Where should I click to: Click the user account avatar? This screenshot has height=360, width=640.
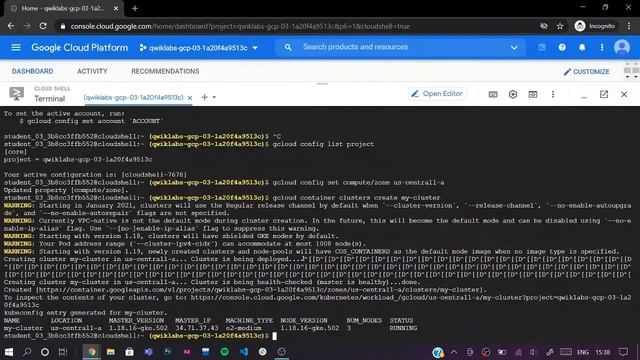(x=622, y=47)
